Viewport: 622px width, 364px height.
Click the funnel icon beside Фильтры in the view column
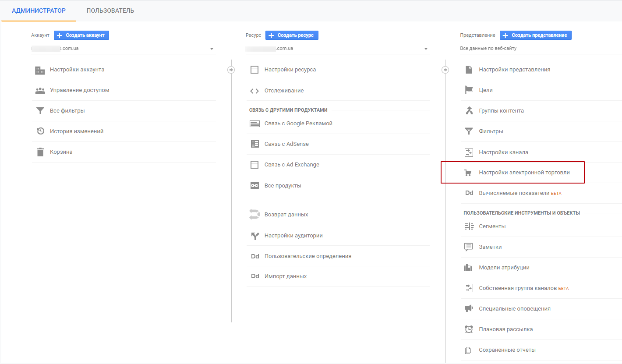469,131
